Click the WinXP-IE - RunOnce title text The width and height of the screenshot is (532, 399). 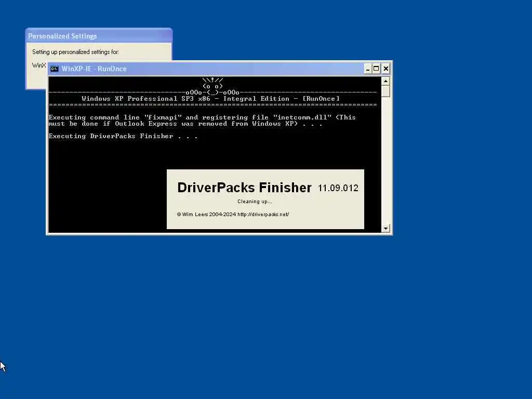[94, 69]
